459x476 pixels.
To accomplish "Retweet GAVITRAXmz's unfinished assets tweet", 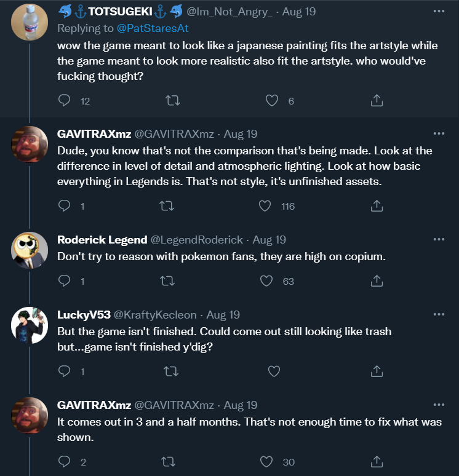I will coord(167,206).
